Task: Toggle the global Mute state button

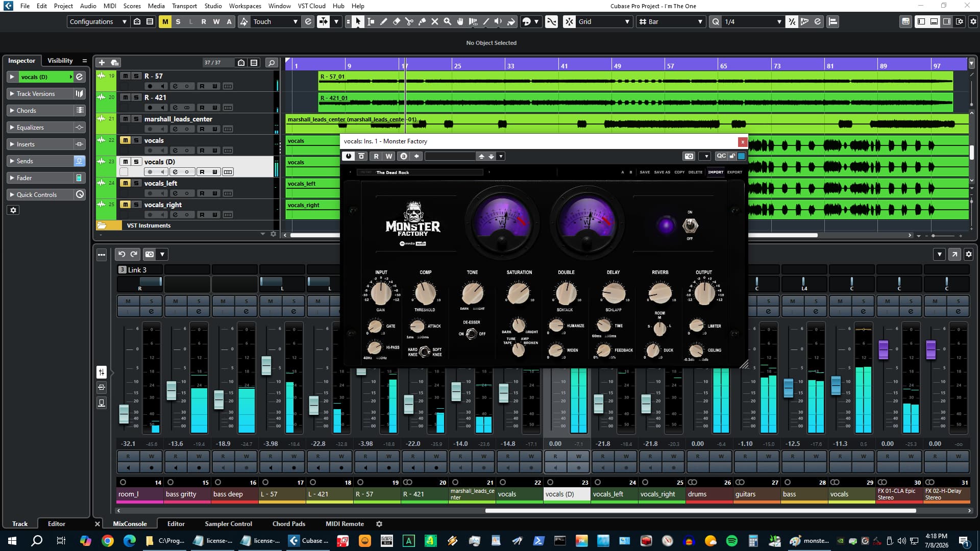Action: [x=165, y=21]
